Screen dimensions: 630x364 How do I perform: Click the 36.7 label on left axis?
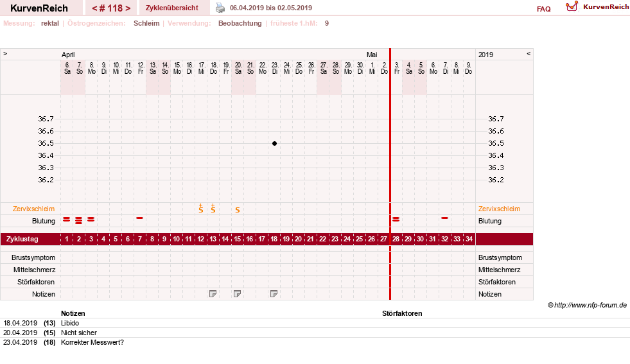pos(46,119)
